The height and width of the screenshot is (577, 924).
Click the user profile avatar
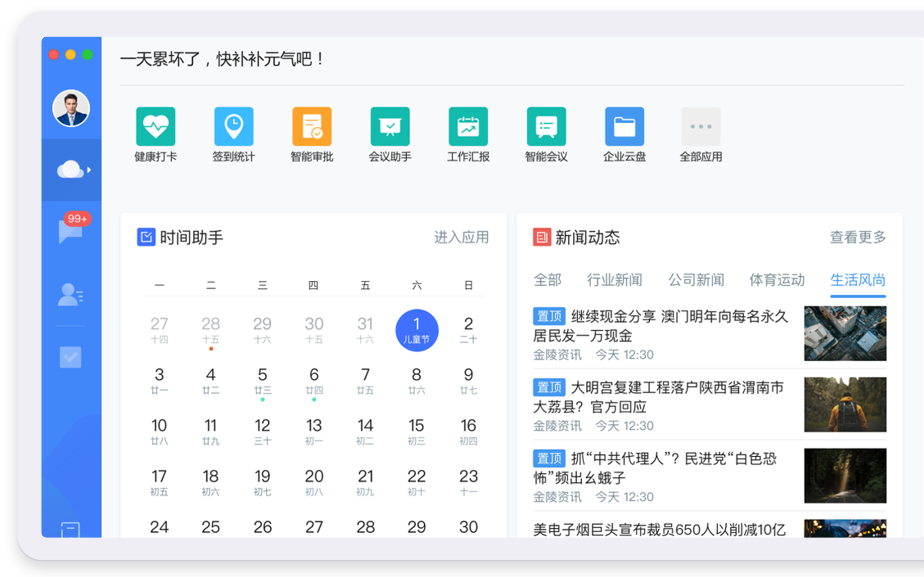(71, 109)
